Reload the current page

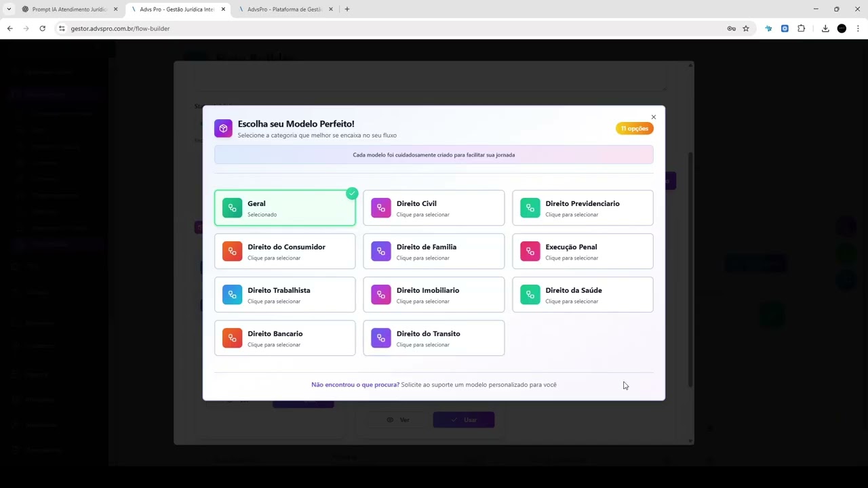pos(42,28)
